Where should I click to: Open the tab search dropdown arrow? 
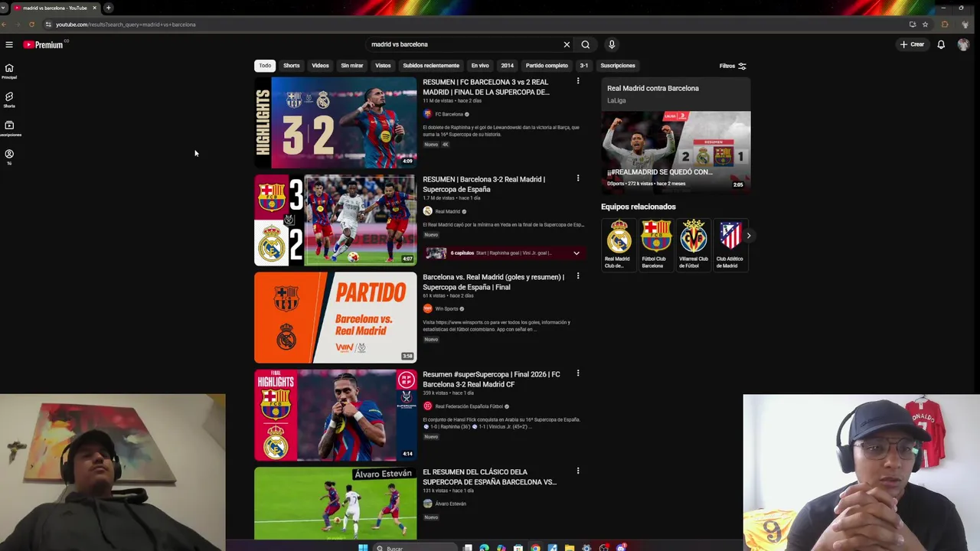click(3, 8)
